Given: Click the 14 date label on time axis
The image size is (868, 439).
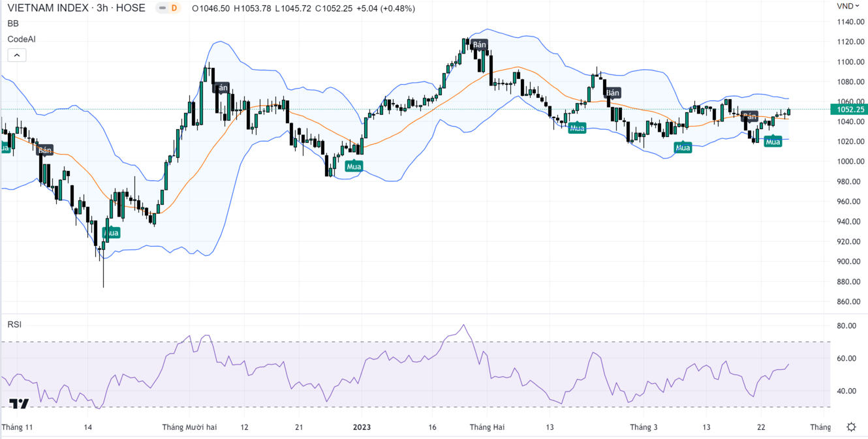Looking at the screenshot, I should tap(87, 427).
